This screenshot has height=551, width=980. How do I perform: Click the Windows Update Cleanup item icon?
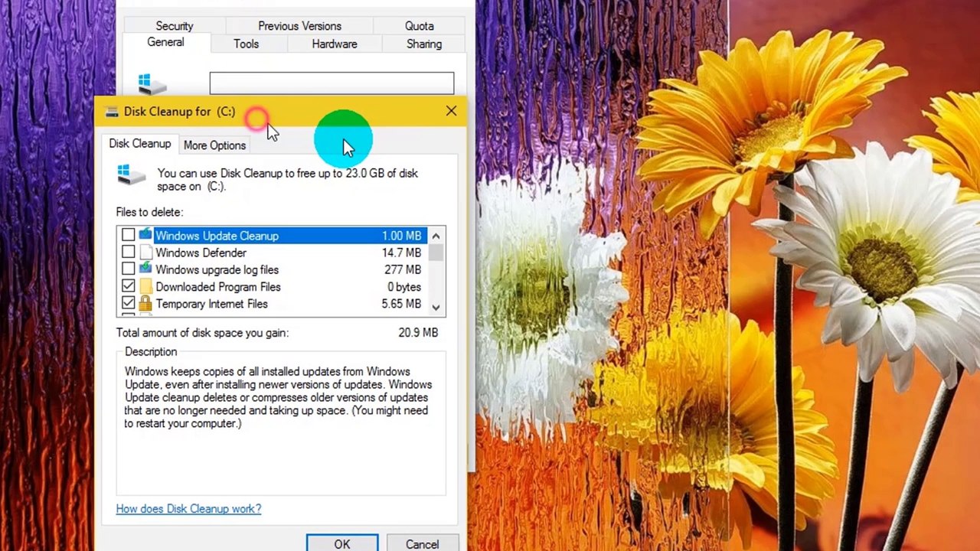point(145,236)
